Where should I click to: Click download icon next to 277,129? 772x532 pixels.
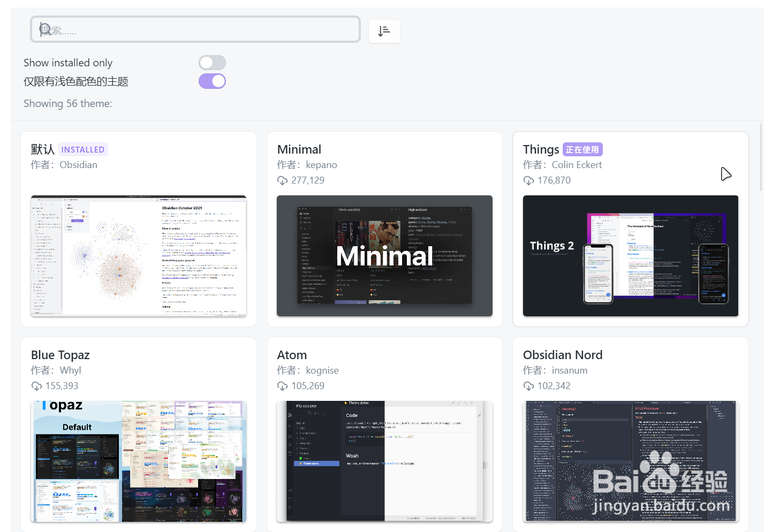[283, 180]
